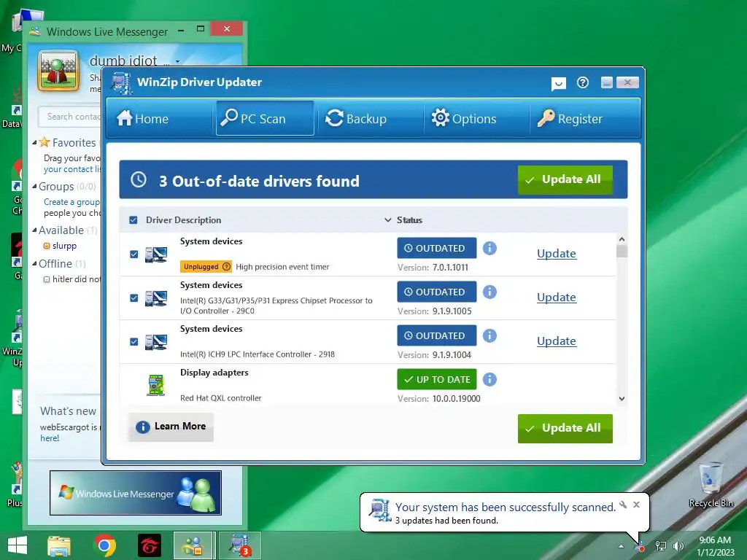747x560 pixels.
Task: Click the OUTDATED badge for version 9.1.9.1004
Action: coord(437,335)
